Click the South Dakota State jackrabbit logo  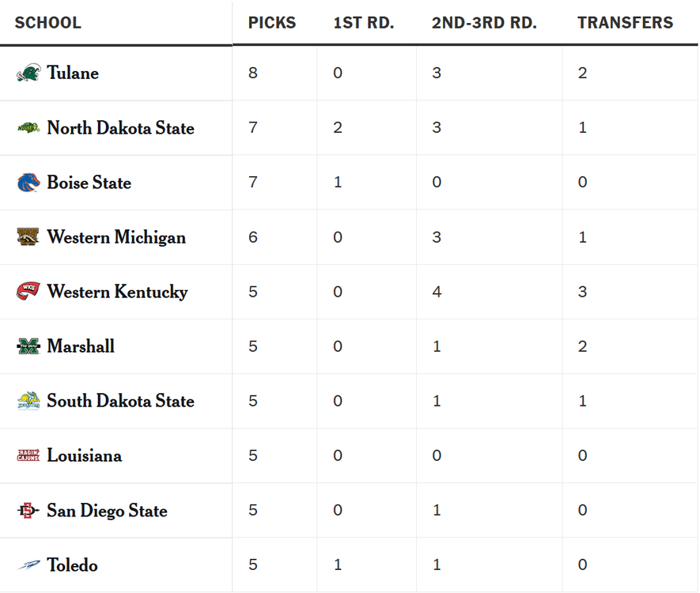coord(28,401)
